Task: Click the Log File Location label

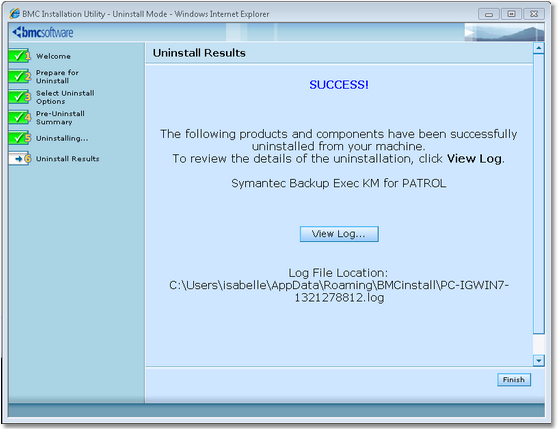Action: coord(338,273)
